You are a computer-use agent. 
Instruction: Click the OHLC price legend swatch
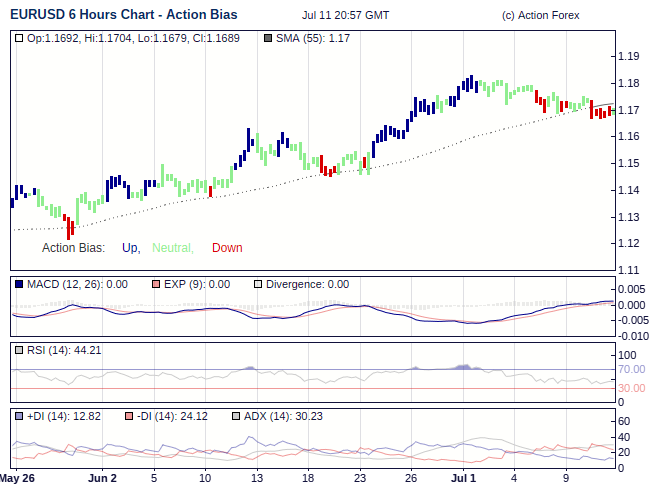[19, 38]
